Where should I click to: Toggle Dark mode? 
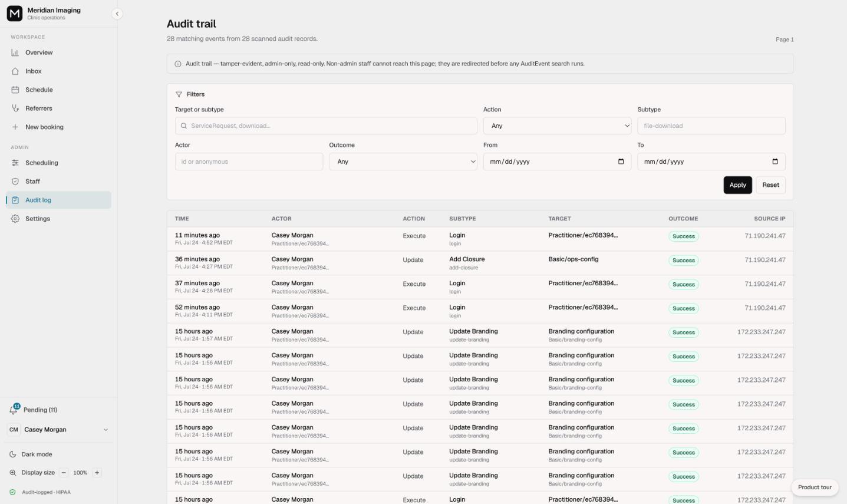[x=58, y=454]
